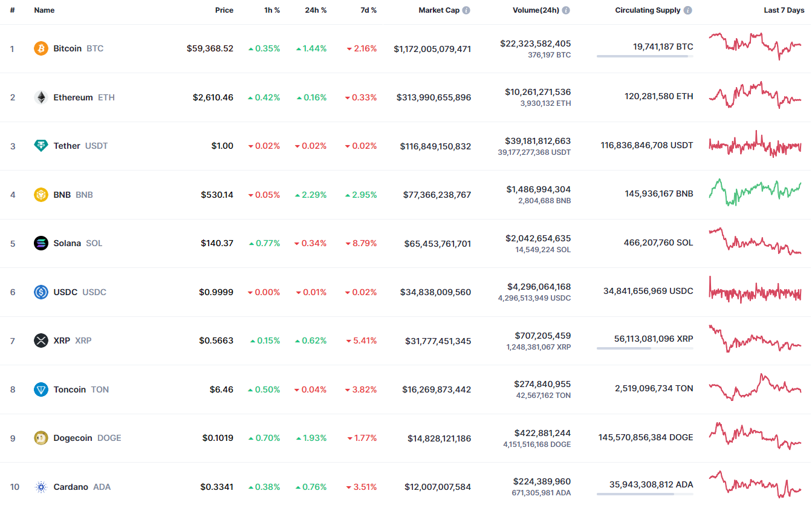The width and height of the screenshot is (812, 505).
Task: Click the Dogecoin logo icon
Action: (41, 438)
